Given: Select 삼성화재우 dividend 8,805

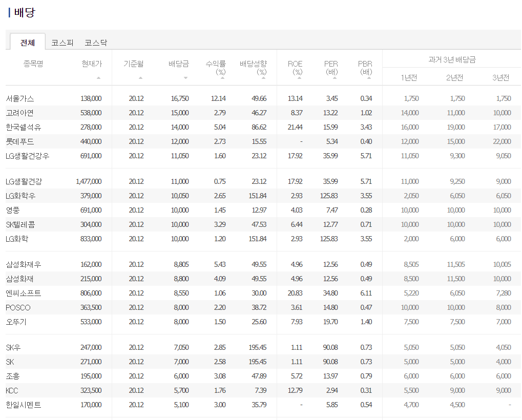Looking at the screenshot, I should tap(181, 264).
